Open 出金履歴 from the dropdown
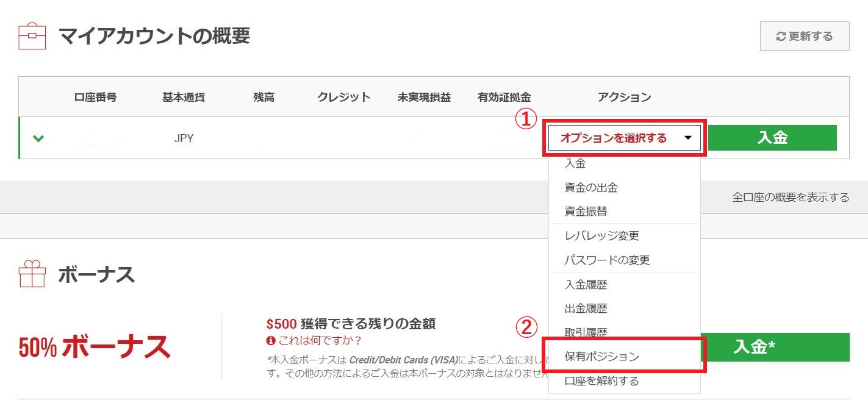Viewport: 868px width, 400px height. pos(586,309)
